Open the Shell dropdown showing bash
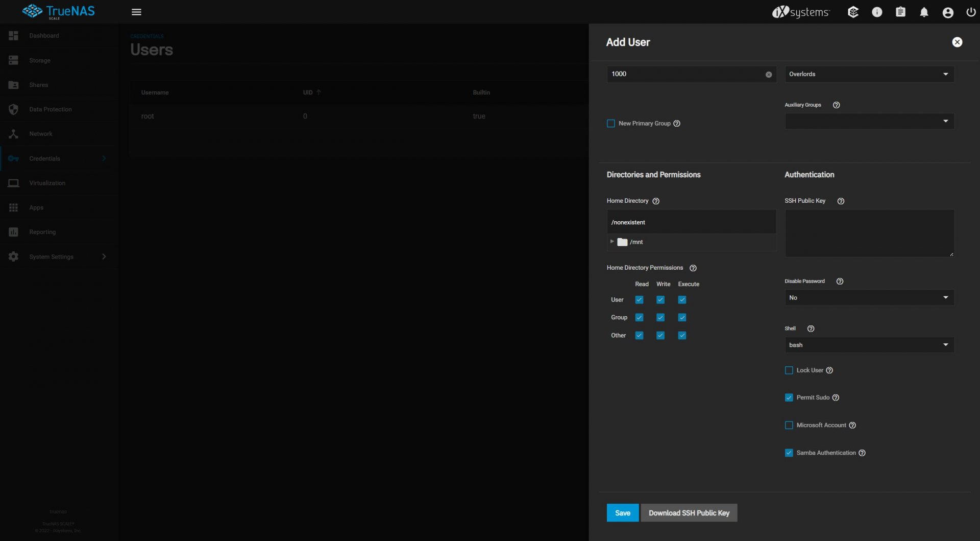980x541 pixels. [869, 345]
